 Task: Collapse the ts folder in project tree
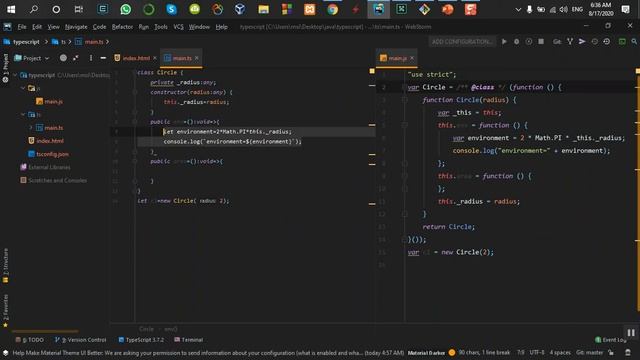(x=23, y=115)
